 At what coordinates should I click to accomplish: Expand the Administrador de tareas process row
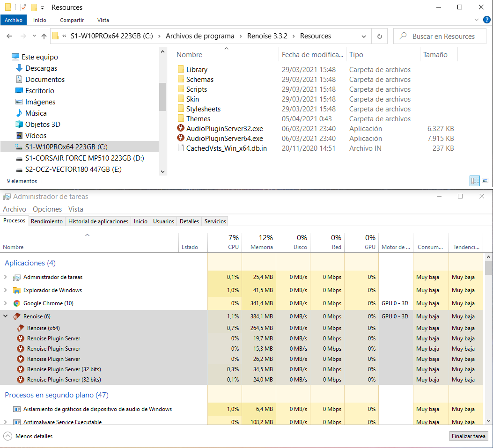(x=5, y=277)
